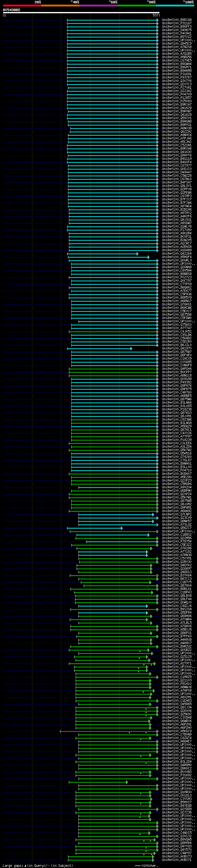Select hit UniRef100_C1MHZ5
The image size is (197, 868).
pos(176,677)
